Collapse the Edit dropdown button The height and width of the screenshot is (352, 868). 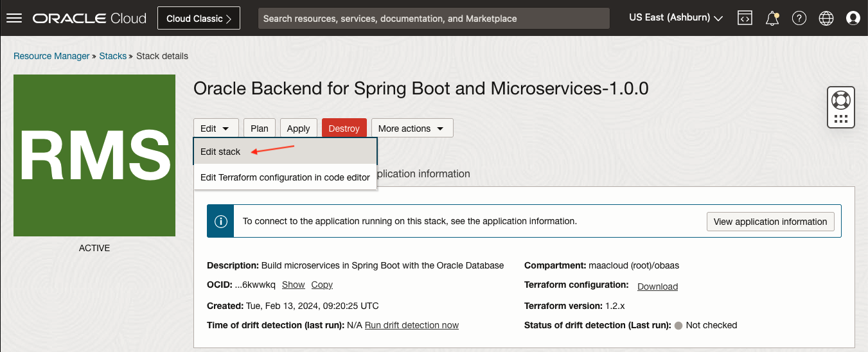pyautogui.click(x=215, y=128)
